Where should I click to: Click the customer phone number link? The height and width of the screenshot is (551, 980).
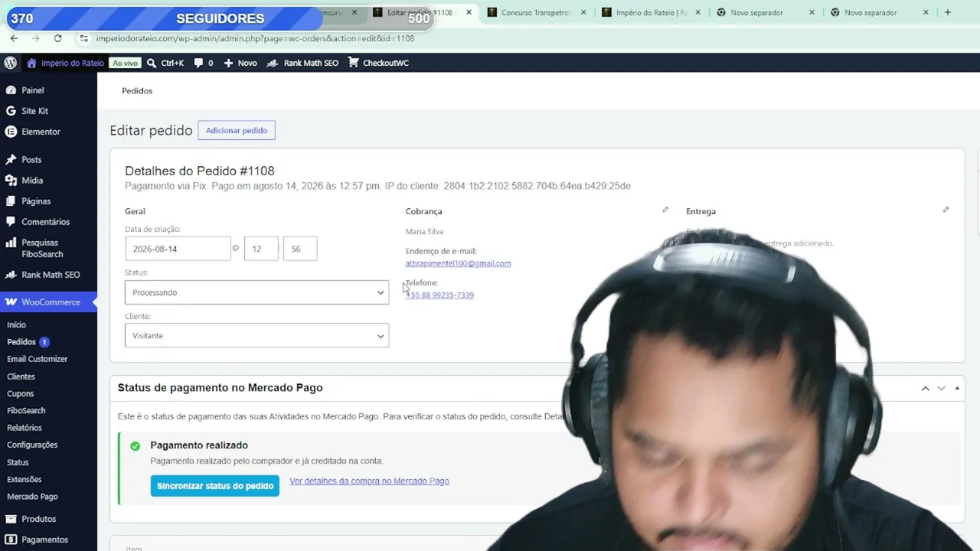(x=439, y=295)
